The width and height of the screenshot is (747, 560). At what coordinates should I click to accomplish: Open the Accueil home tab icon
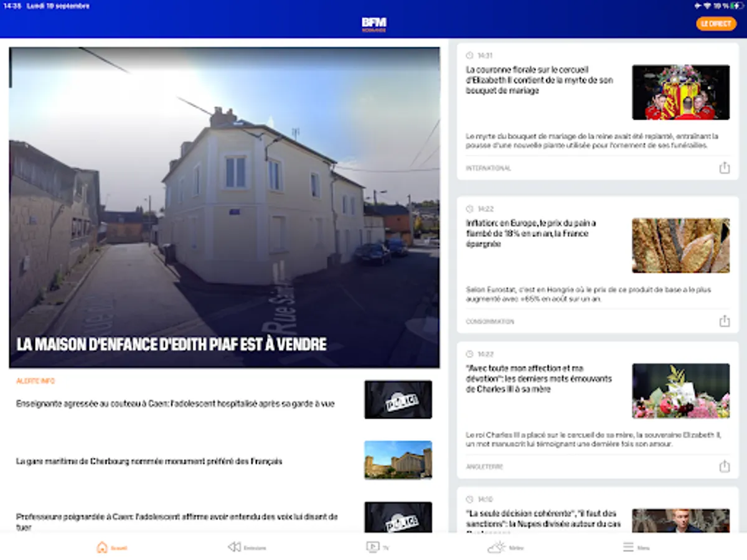click(102, 548)
